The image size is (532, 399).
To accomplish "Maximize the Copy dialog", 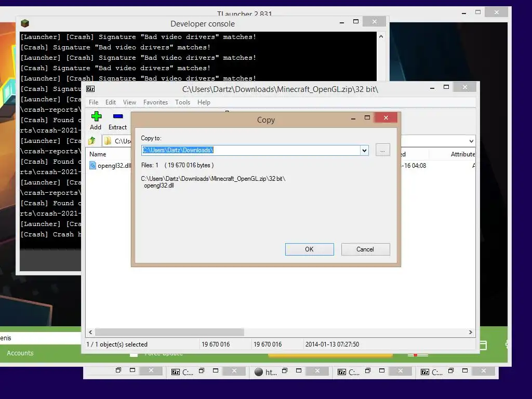I will [x=367, y=117].
